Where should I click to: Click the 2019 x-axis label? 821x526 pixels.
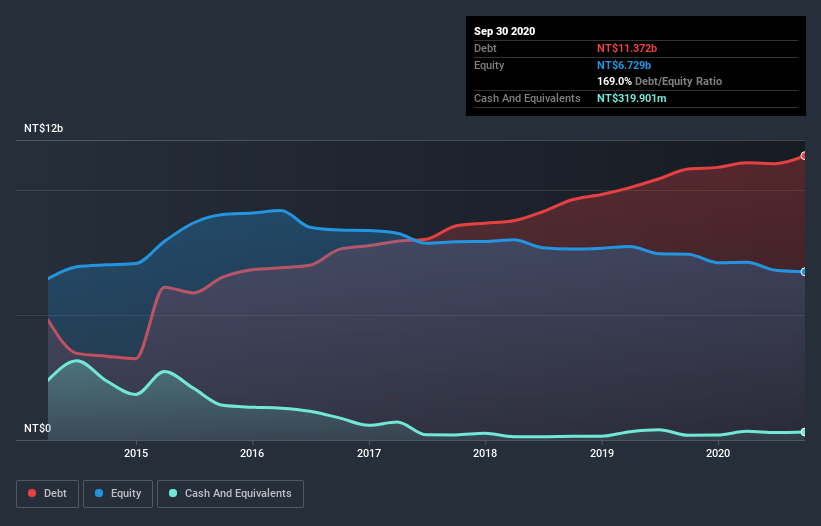pyautogui.click(x=602, y=453)
